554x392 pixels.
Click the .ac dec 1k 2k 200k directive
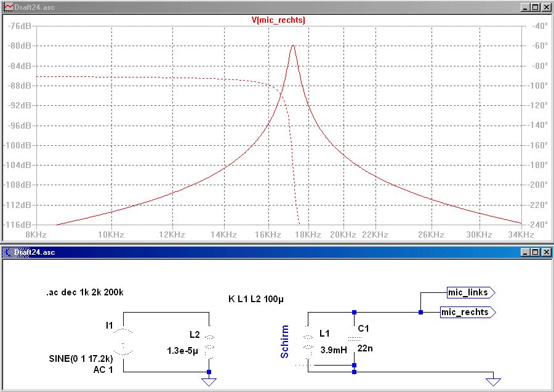[85, 292]
